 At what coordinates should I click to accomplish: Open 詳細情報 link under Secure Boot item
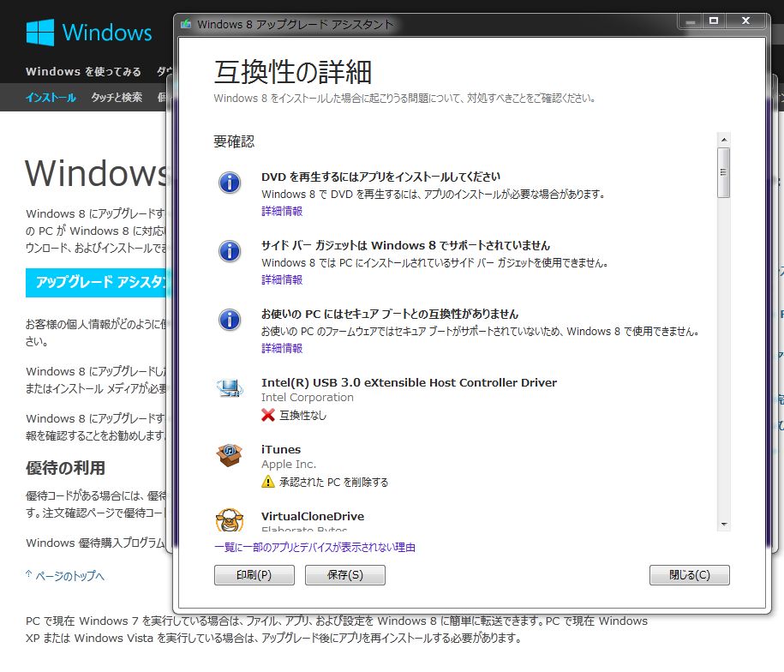pyautogui.click(x=282, y=348)
